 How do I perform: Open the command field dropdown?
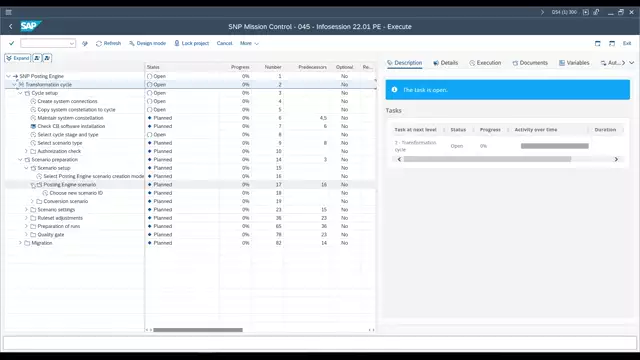tap(72, 43)
